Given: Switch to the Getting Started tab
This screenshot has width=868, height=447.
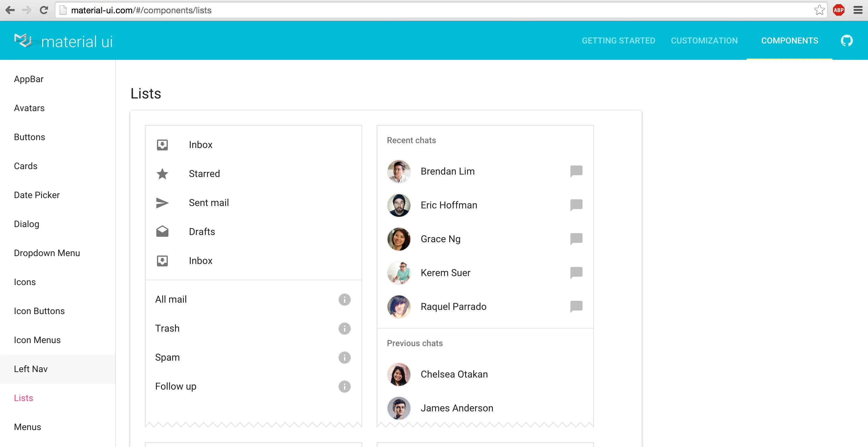Looking at the screenshot, I should (618, 41).
